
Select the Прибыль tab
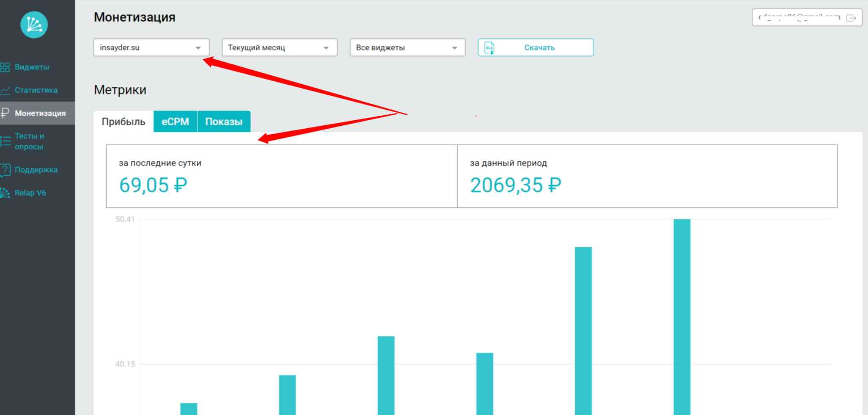coord(124,122)
